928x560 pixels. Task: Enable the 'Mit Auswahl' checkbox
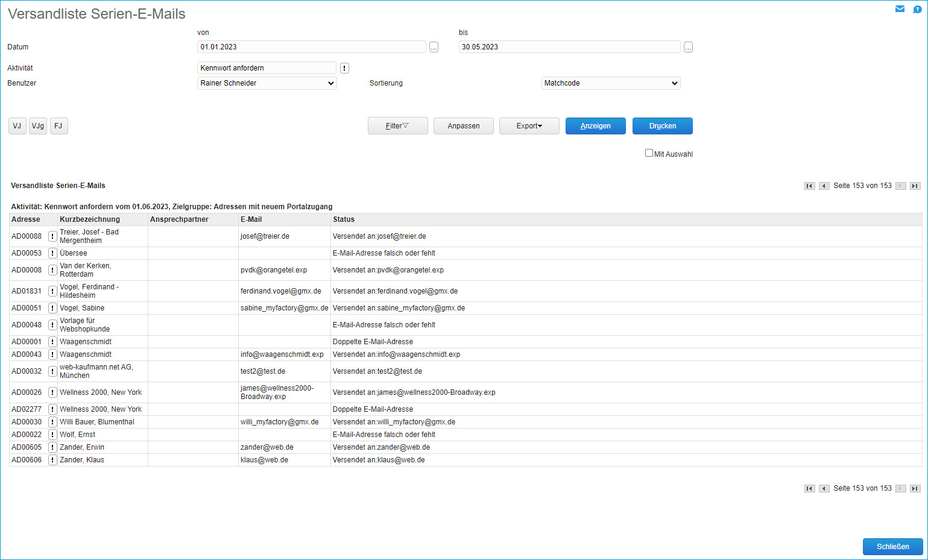click(649, 153)
